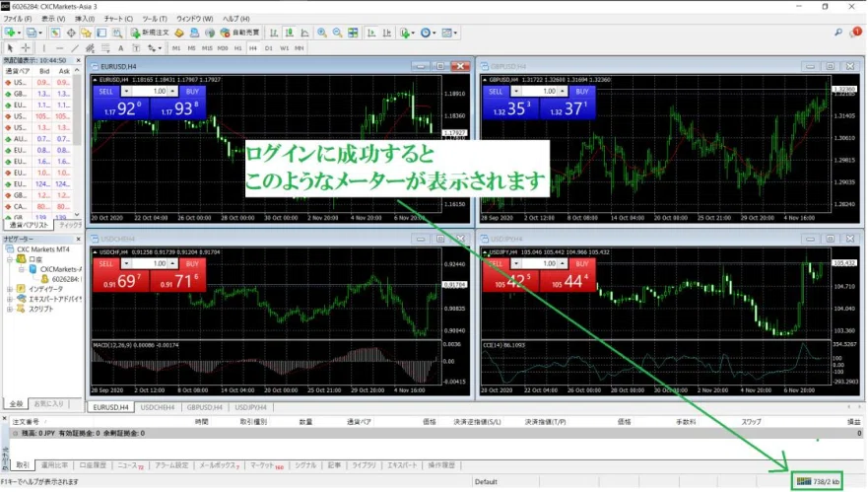Open the indicators list dropdown icon

click(x=407, y=33)
